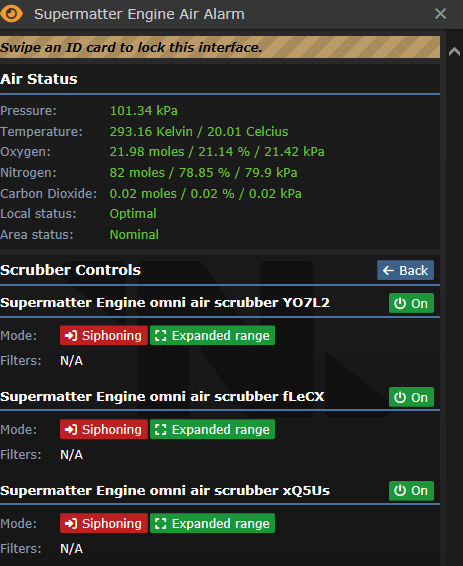Click the siphon arrow icon for scrubber fLeCX
463x566 pixels.
pos(70,430)
